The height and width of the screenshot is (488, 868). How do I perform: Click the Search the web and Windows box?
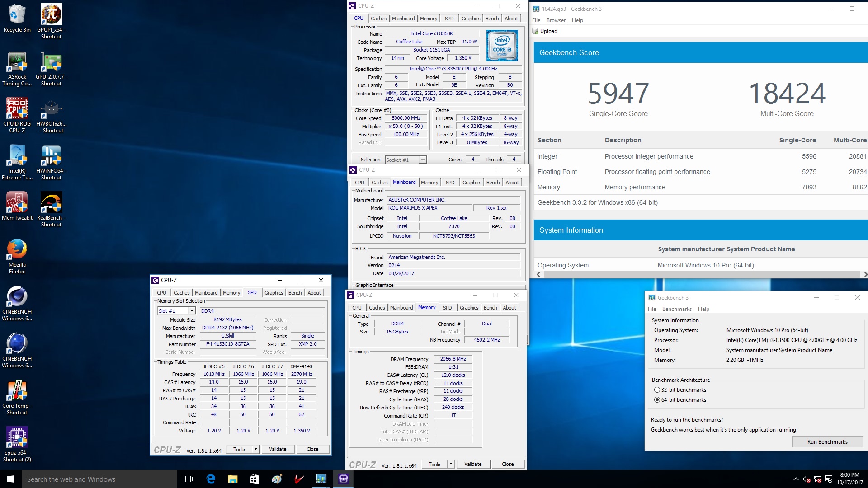(x=99, y=479)
